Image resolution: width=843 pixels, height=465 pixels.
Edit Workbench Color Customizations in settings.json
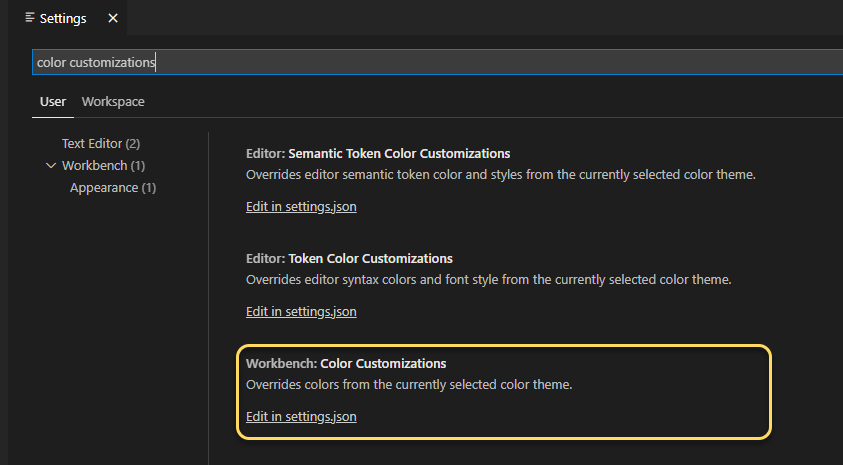[301, 416]
